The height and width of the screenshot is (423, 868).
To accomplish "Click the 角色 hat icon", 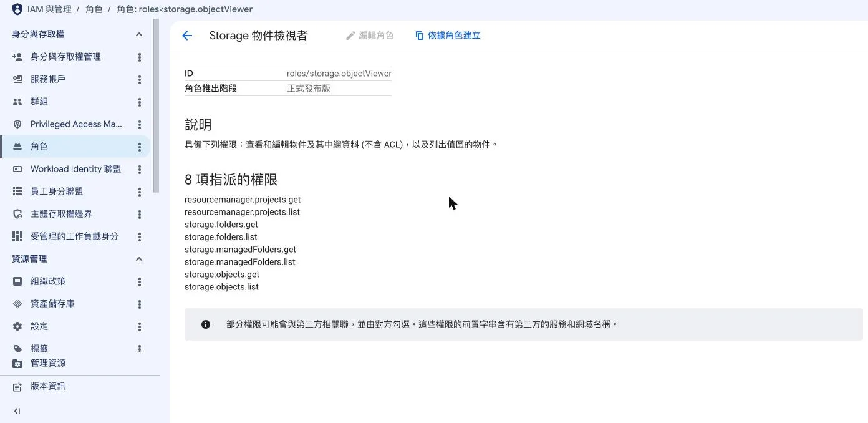I will click(17, 147).
